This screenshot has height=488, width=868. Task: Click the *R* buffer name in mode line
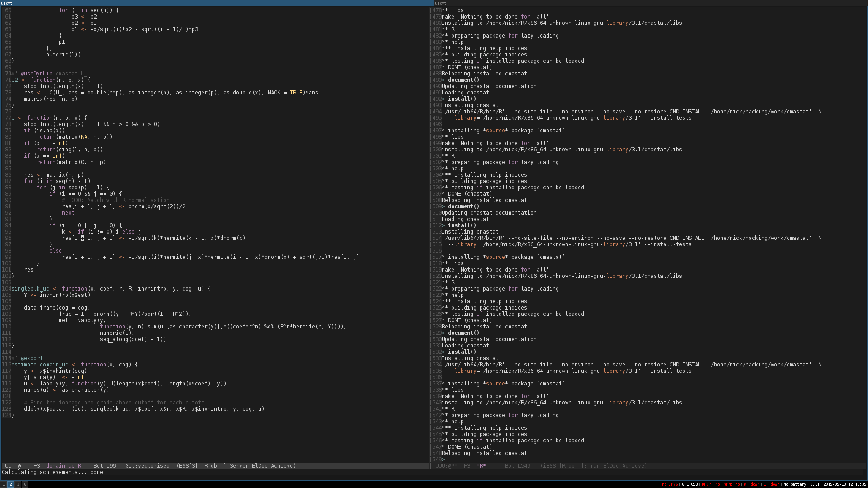pyautogui.click(x=481, y=466)
